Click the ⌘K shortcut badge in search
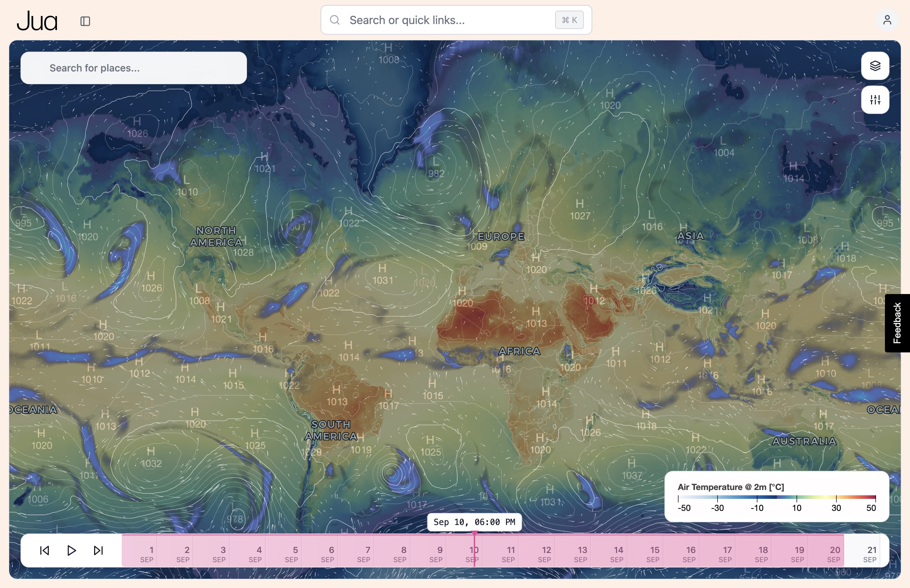Screen dimensions: 910x588 pos(569,20)
